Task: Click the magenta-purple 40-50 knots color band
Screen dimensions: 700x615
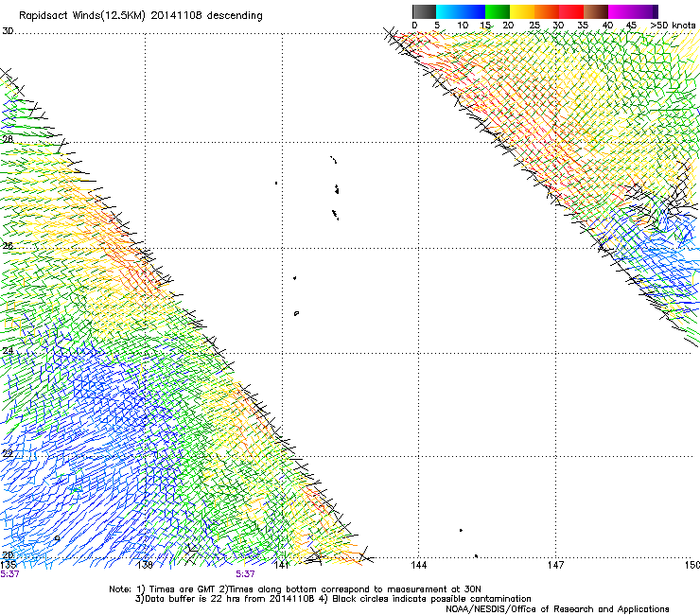Action: tap(633, 11)
